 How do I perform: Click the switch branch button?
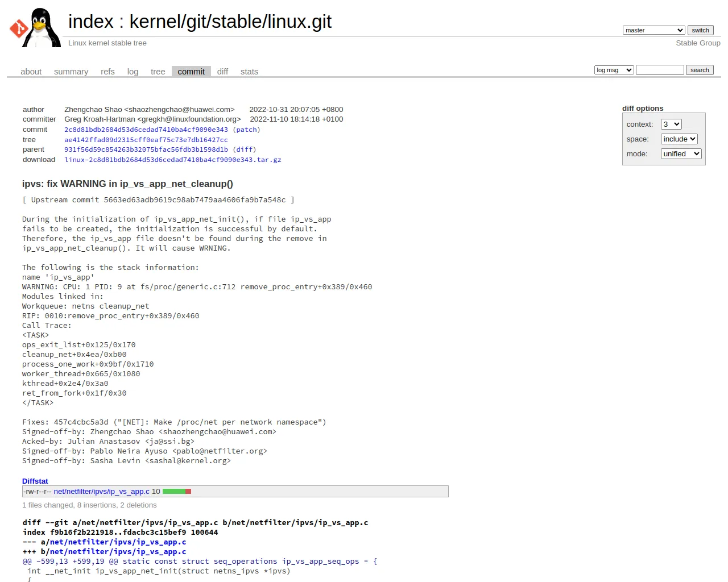click(x=700, y=30)
